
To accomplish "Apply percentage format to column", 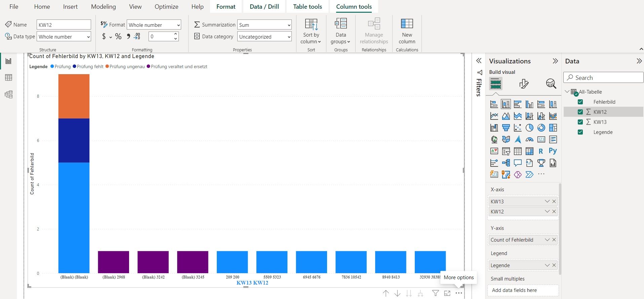I will point(118,37).
